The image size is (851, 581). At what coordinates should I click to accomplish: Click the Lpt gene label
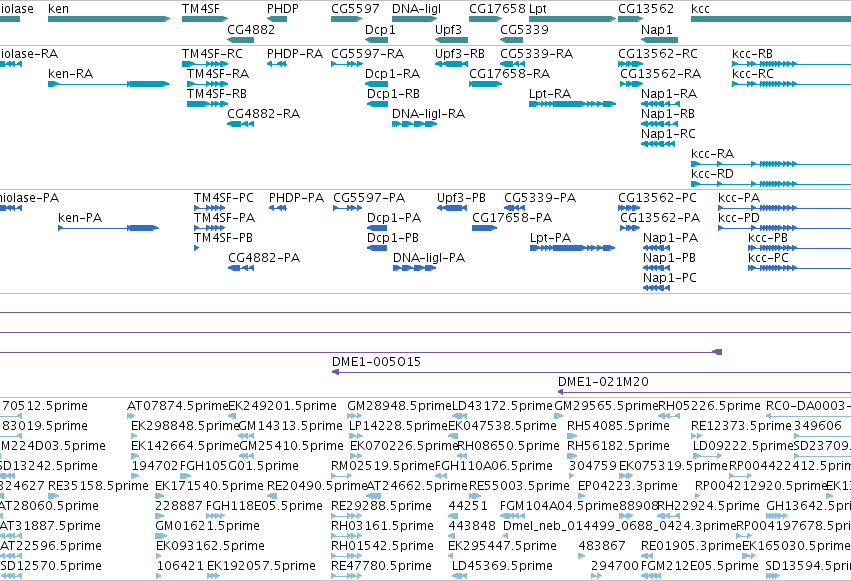[x=538, y=9]
